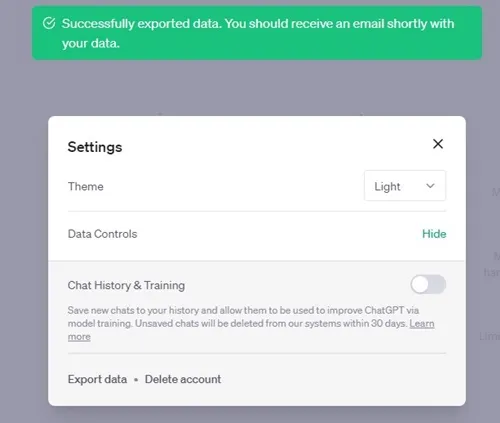Click the Settings heading in the dialog
500x423 pixels.
pos(95,147)
